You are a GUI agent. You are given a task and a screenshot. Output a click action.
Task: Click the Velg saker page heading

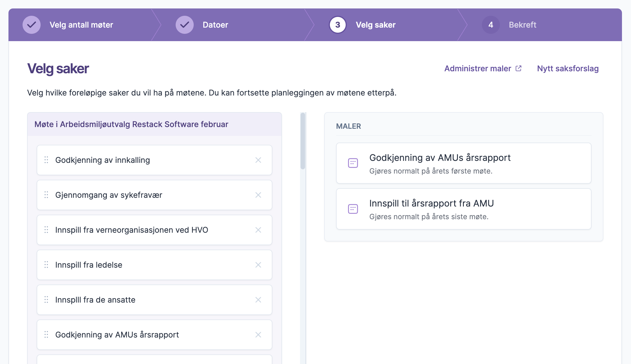[x=58, y=68]
